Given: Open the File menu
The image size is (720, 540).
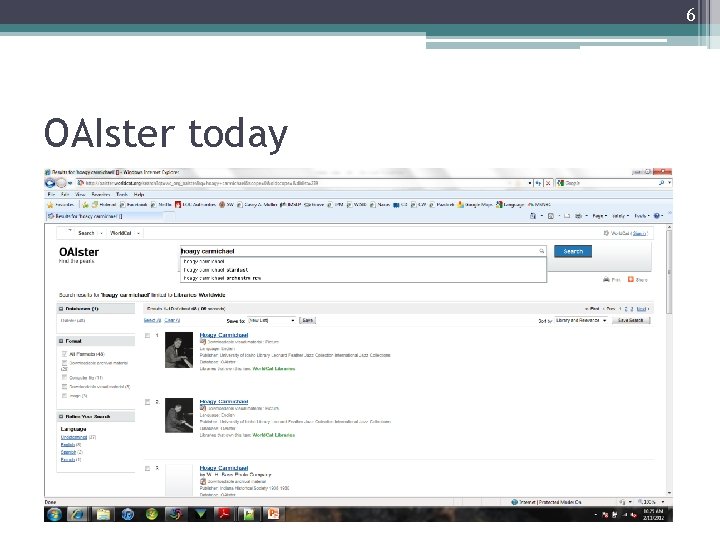Looking at the screenshot, I should coord(51,195).
